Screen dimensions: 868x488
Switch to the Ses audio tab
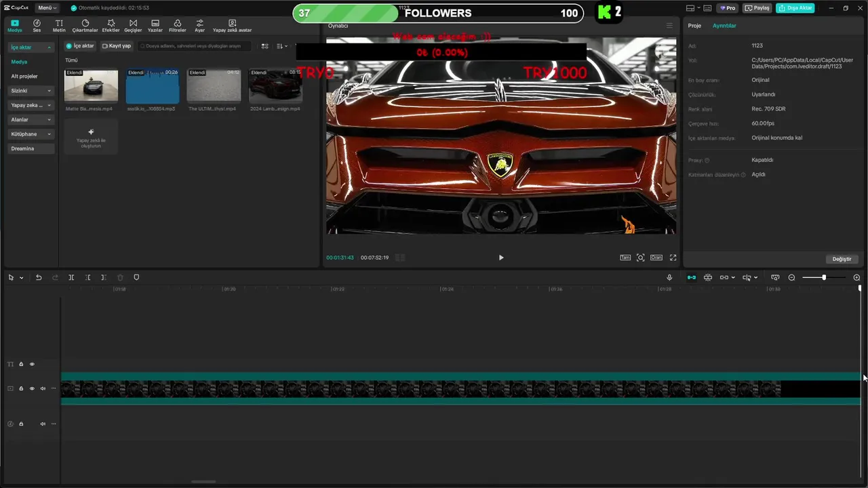[37, 26]
